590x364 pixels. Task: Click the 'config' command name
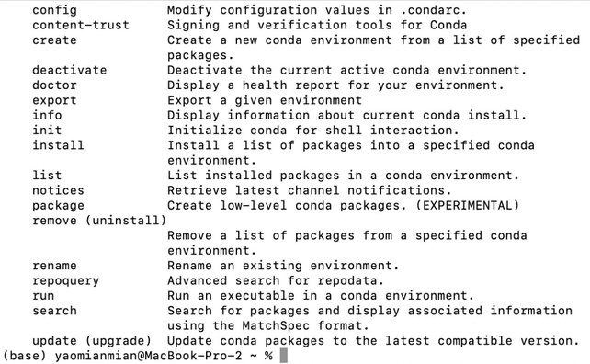pyautogui.click(x=54, y=10)
